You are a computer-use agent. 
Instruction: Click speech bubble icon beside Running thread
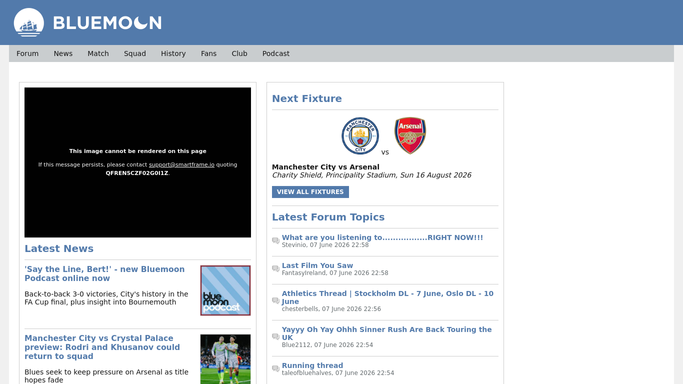(276, 369)
